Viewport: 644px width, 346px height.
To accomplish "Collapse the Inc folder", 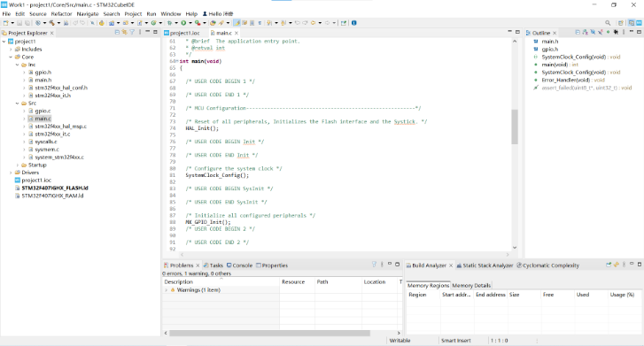I will (x=17, y=65).
